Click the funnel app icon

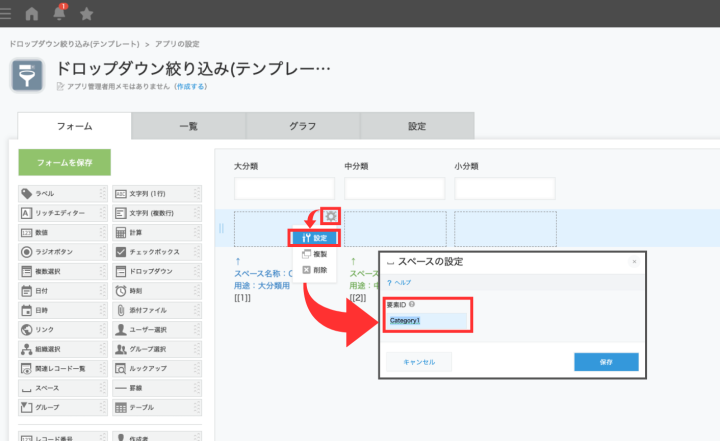tap(27, 77)
